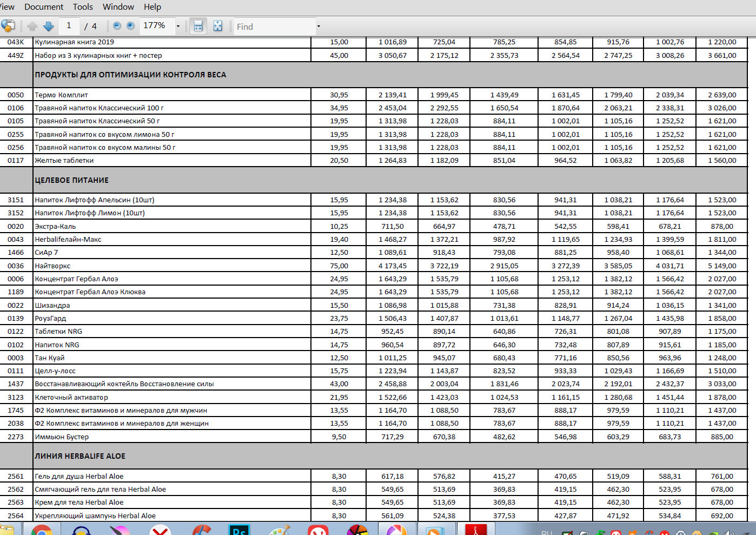Switch to Adobe Reader taskbar button

coord(476,529)
